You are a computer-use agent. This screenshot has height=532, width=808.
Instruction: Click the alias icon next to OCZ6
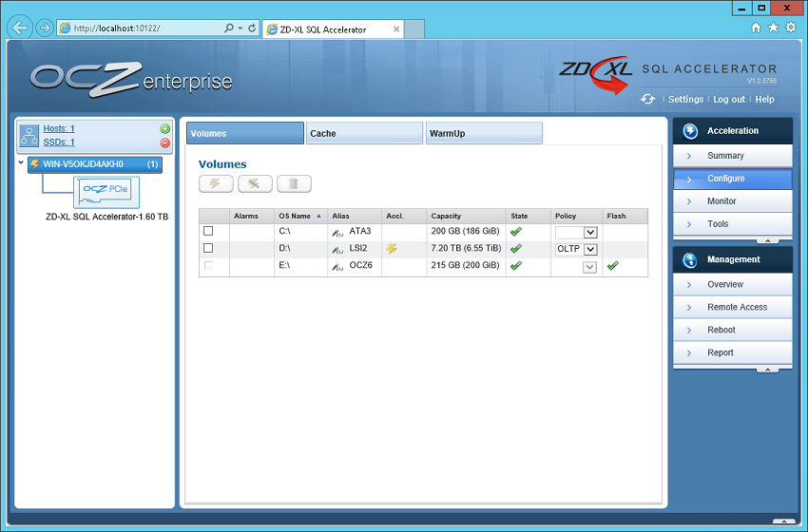point(337,267)
